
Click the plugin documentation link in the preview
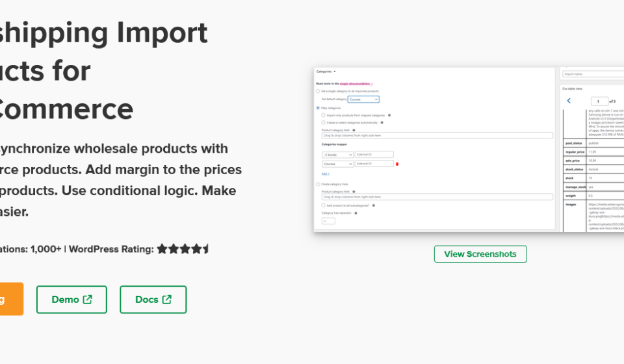click(x=356, y=84)
